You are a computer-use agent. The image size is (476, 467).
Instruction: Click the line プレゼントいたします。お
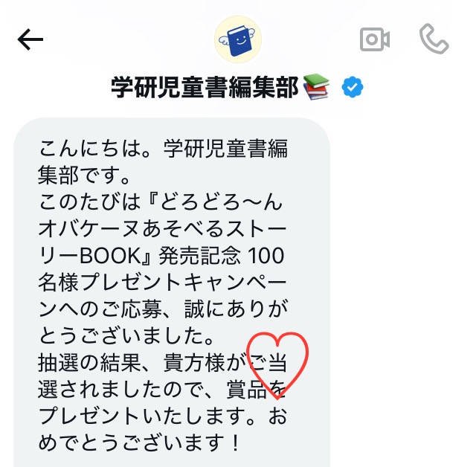(x=163, y=416)
